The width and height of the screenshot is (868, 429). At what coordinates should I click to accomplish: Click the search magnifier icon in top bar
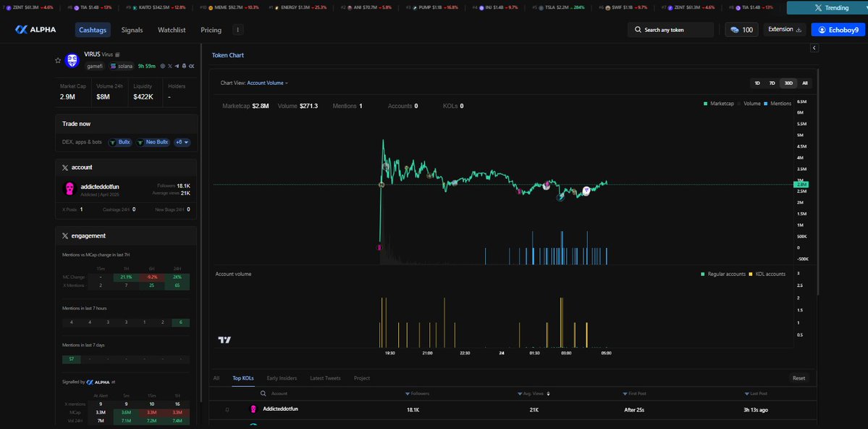click(638, 30)
